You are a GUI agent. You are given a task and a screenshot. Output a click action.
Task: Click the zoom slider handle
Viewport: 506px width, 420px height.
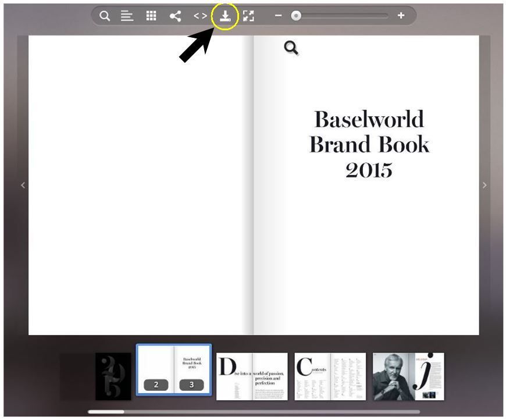click(x=296, y=16)
